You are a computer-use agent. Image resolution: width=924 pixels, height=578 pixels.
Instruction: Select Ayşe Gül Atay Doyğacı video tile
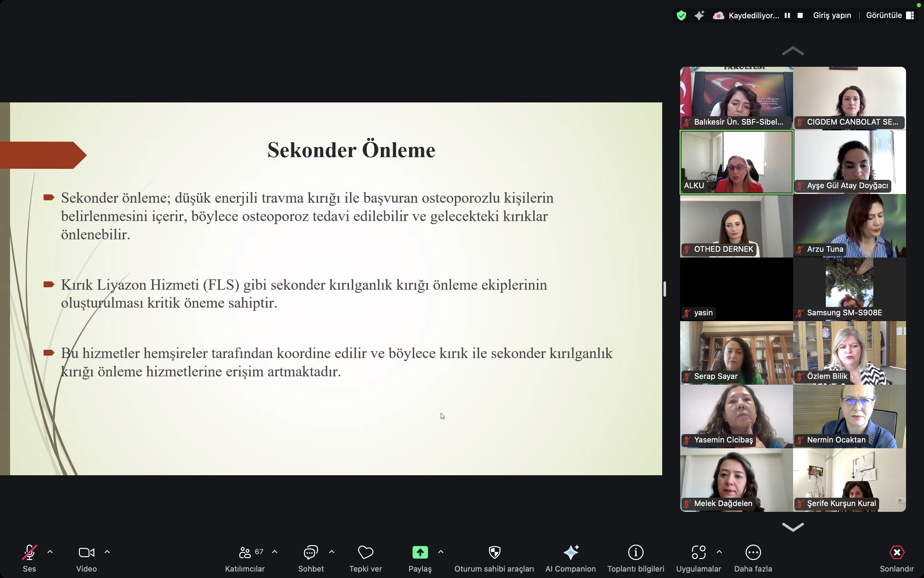pyautogui.click(x=850, y=162)
